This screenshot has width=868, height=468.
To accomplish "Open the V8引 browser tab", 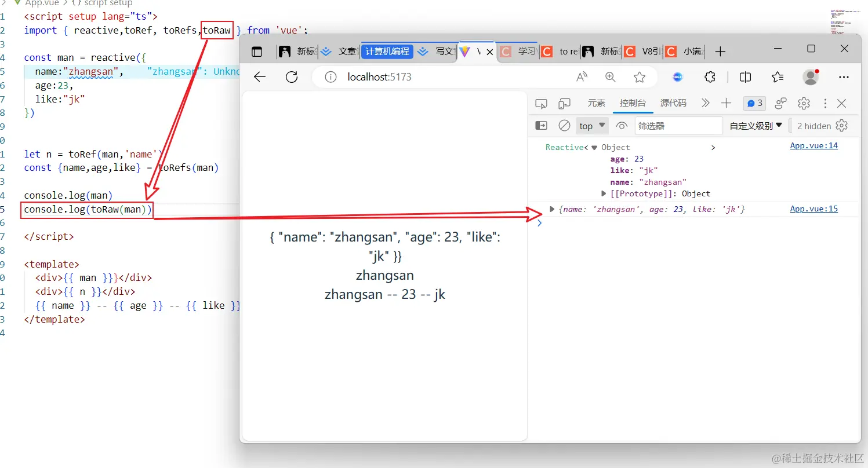I will pos(642,52).
